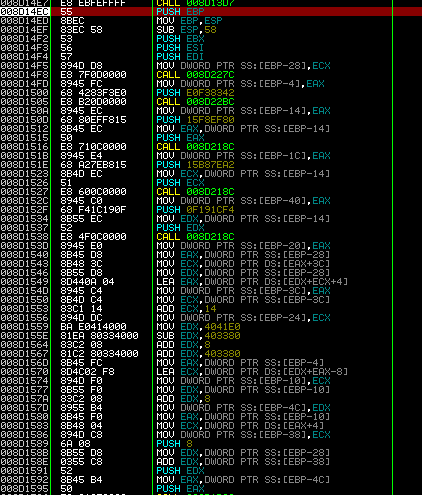Click the PUSH EDI instruction
This screenshot has width=422, height=495.
[180, 57]
